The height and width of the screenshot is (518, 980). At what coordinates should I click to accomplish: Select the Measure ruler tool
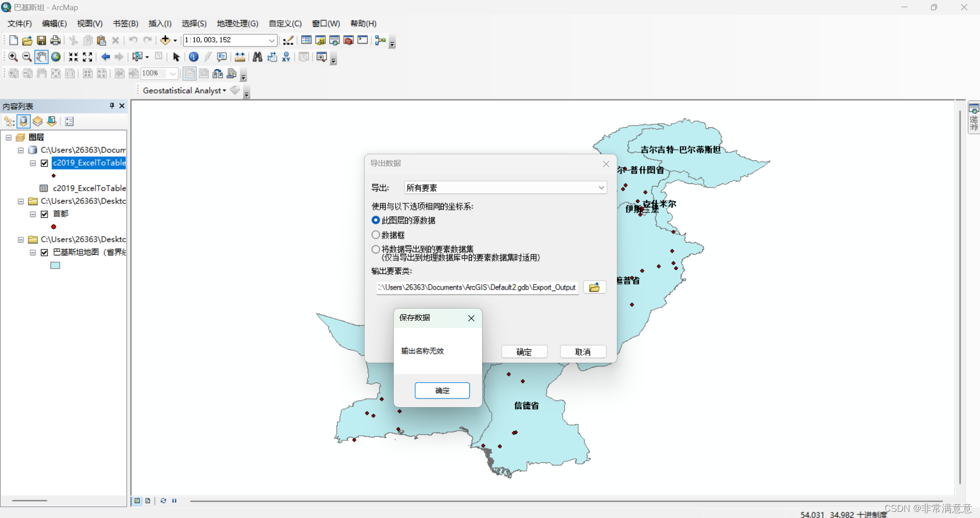(x=240, y=57)
